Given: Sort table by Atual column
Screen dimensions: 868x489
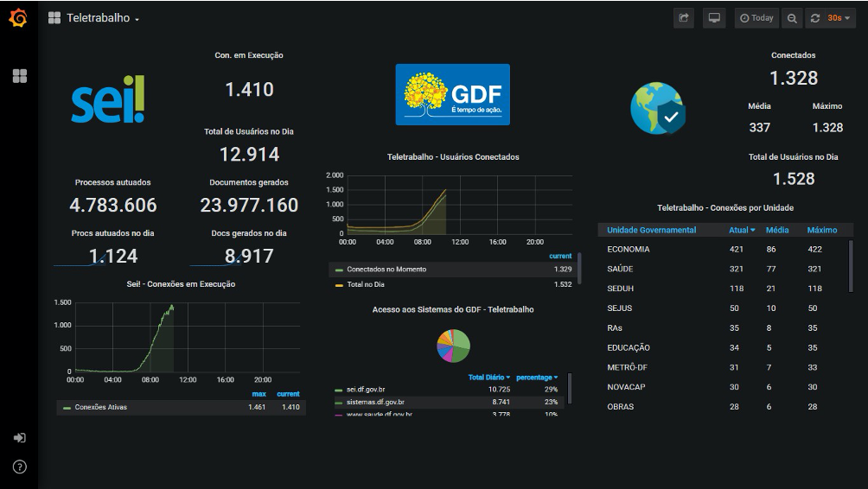Looking at the screenshot, I should pyautogui.click(x=742, y=230).
